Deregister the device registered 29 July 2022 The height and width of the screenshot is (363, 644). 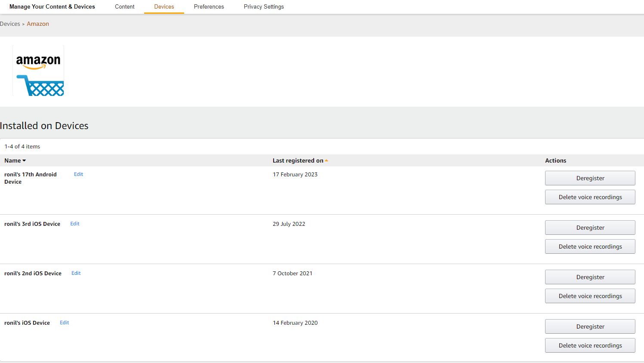(x=590, y=228)
